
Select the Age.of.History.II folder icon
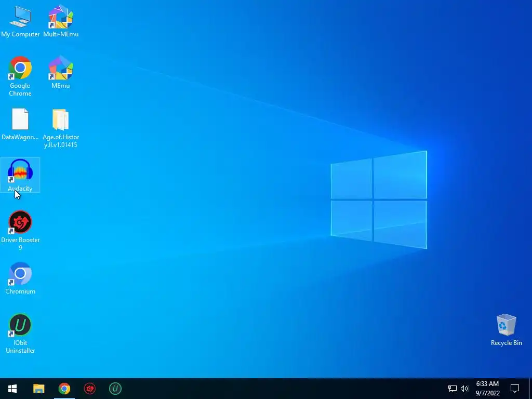tap(61, 128)
